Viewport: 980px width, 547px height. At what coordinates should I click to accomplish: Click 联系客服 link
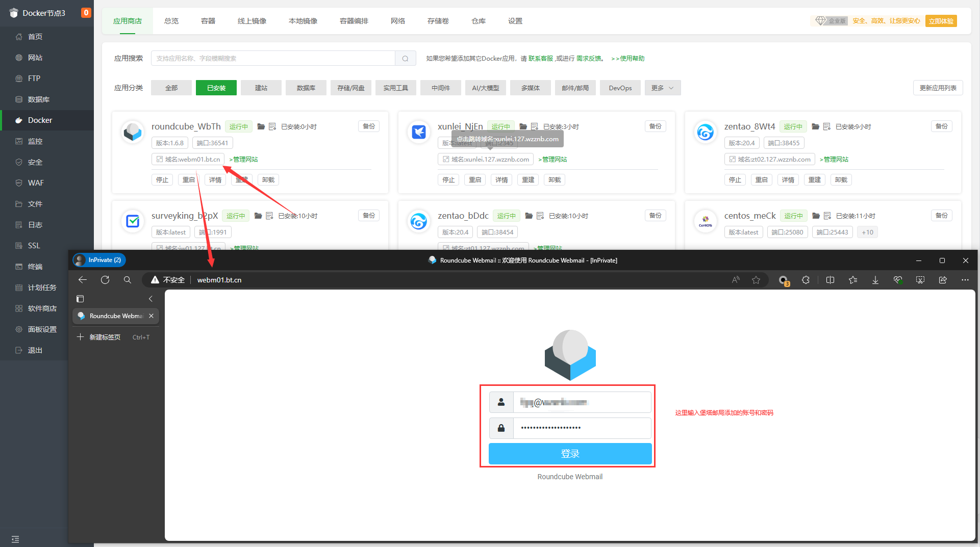(x=541, y=59)
